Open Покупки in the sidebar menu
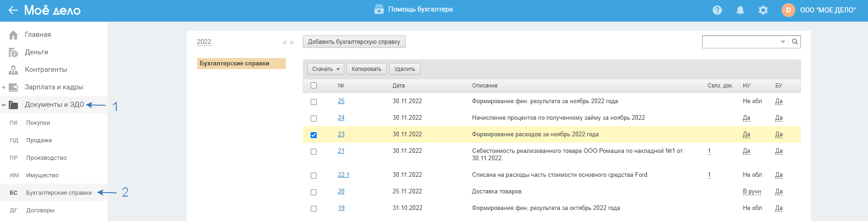This screenshot has height=221, width=868. (38, 123)
